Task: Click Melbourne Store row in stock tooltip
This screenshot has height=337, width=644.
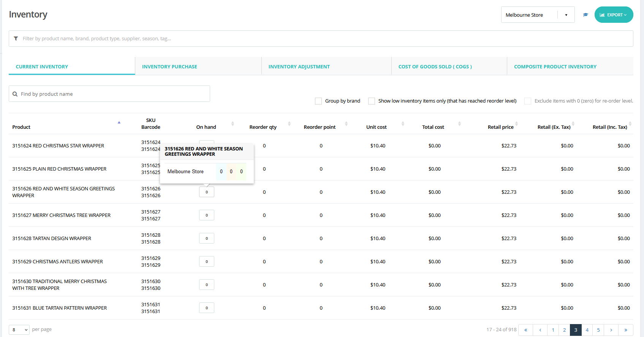Action: pos(206,171)
